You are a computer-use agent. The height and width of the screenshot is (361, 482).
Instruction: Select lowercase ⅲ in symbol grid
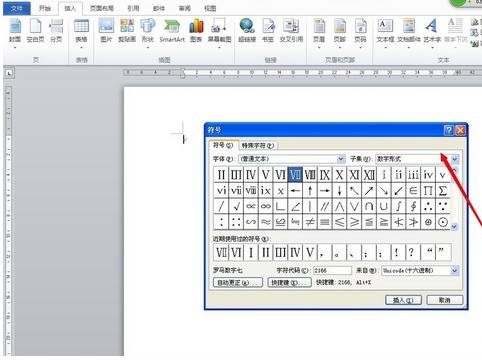tap(413, 175)
